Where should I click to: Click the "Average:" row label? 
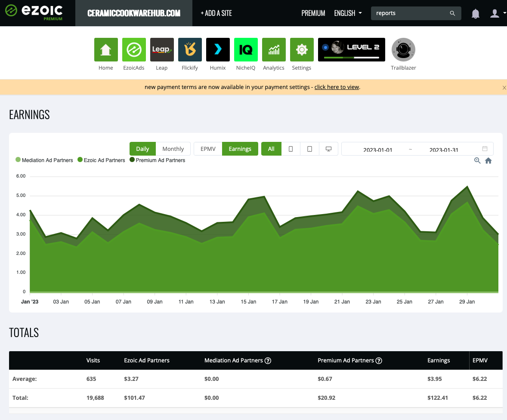(x=25, y=379)
